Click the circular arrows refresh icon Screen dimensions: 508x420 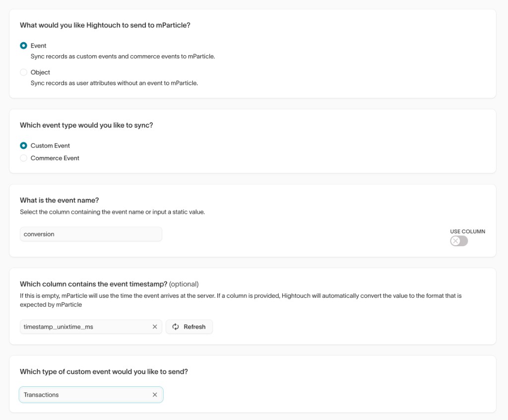[x=176, y=327]
